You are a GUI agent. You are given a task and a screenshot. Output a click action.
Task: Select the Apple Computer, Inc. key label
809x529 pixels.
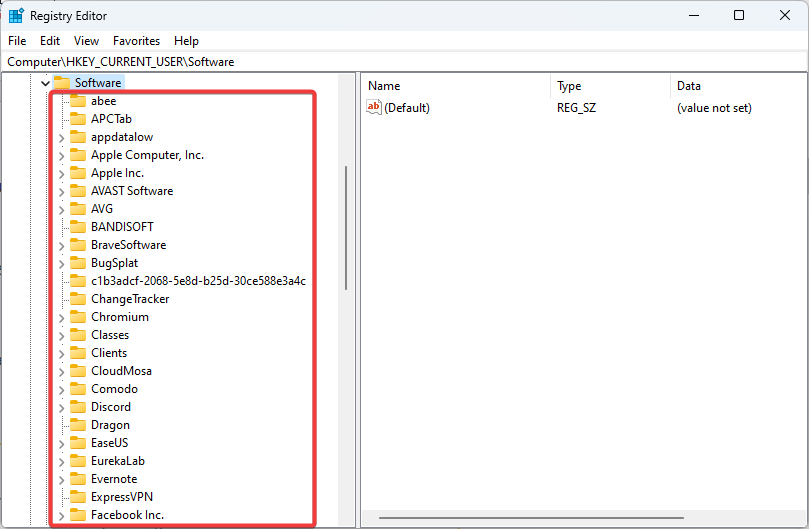tap(148, 155)
